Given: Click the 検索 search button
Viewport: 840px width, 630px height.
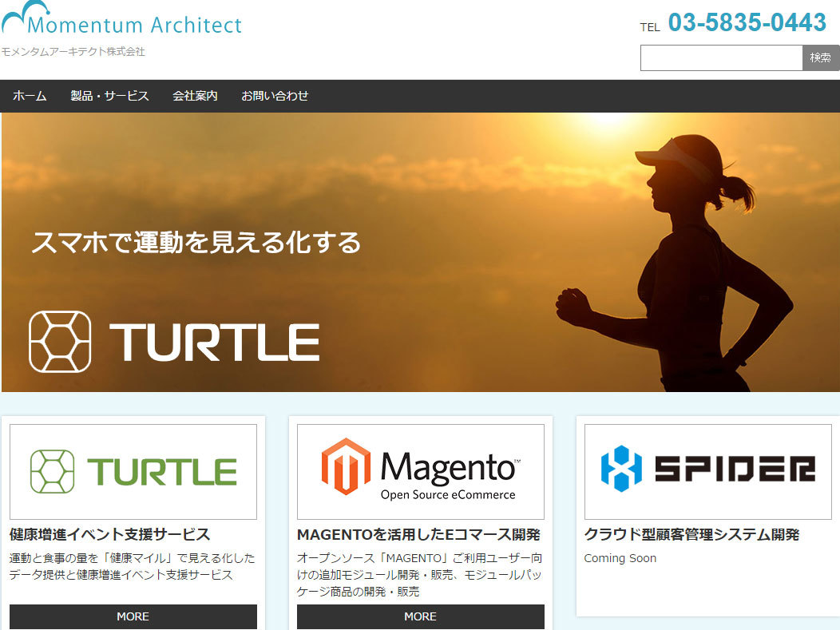Looking at the screenshot, I should (x=820, y=57).
